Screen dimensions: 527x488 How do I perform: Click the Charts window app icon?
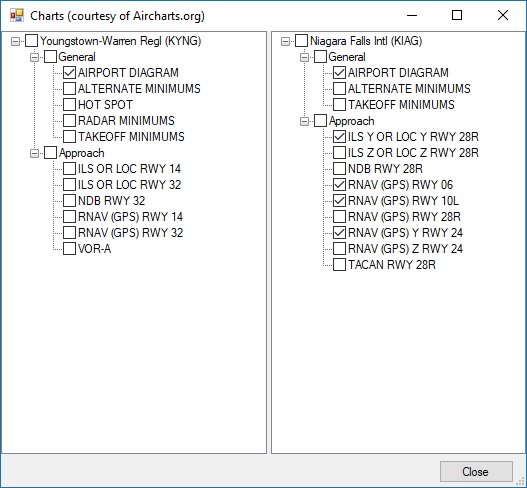click(x=16, y=15)
